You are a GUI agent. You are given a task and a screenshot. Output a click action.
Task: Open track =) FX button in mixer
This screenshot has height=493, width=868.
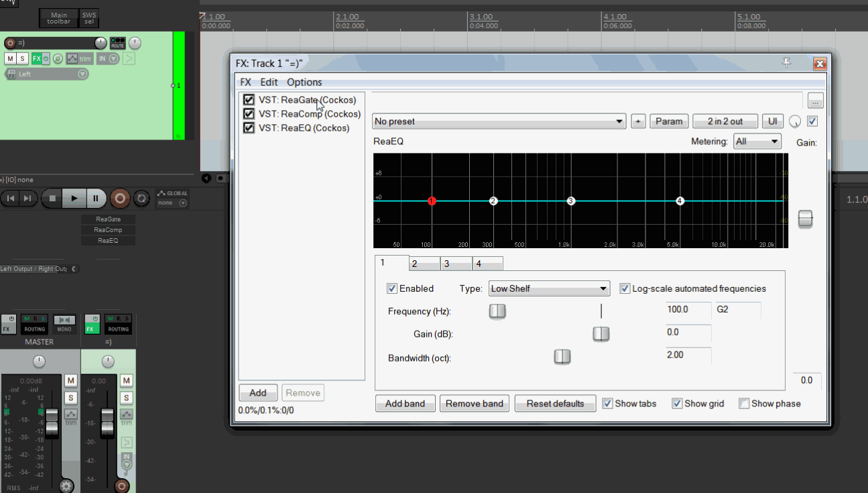pos(92,325)
